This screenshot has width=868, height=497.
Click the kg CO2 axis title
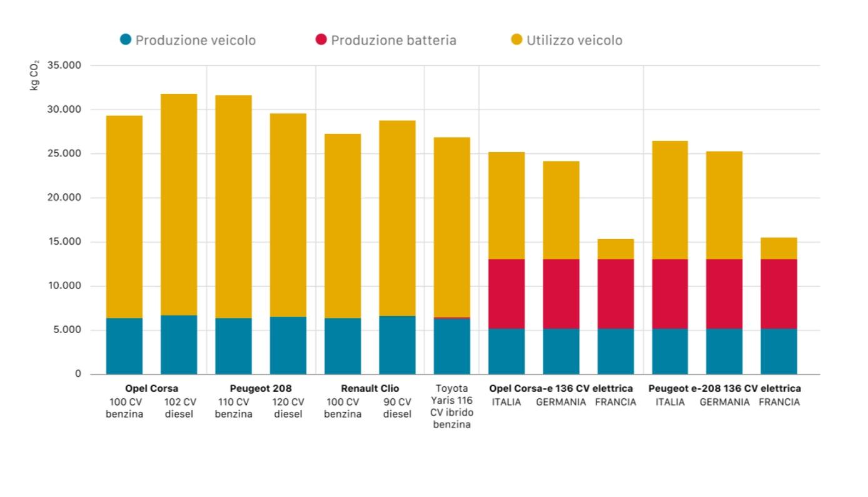(x=34, y=76)
